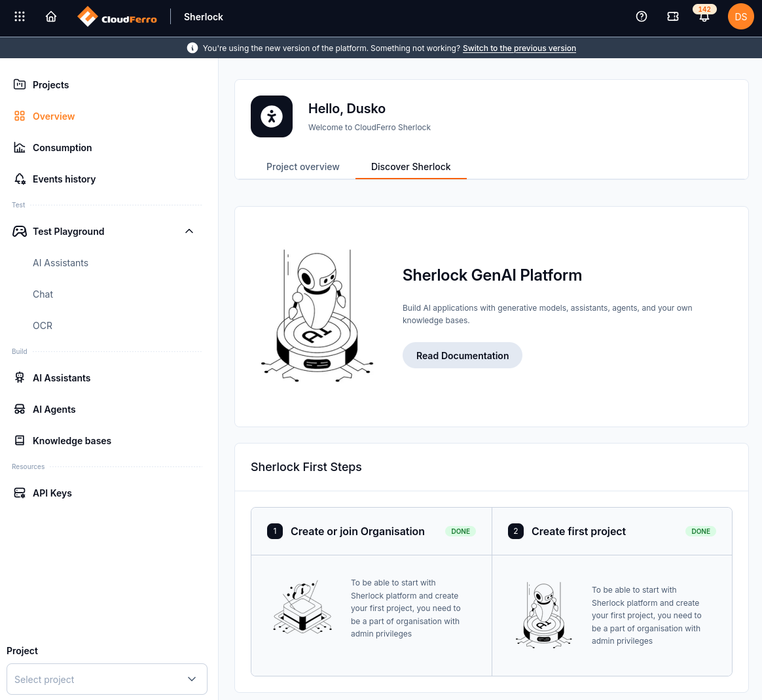The height and width of the screenshot is (700, 762).
Task: Click the Knowledge bases book icon
Action: pos(20,440)
